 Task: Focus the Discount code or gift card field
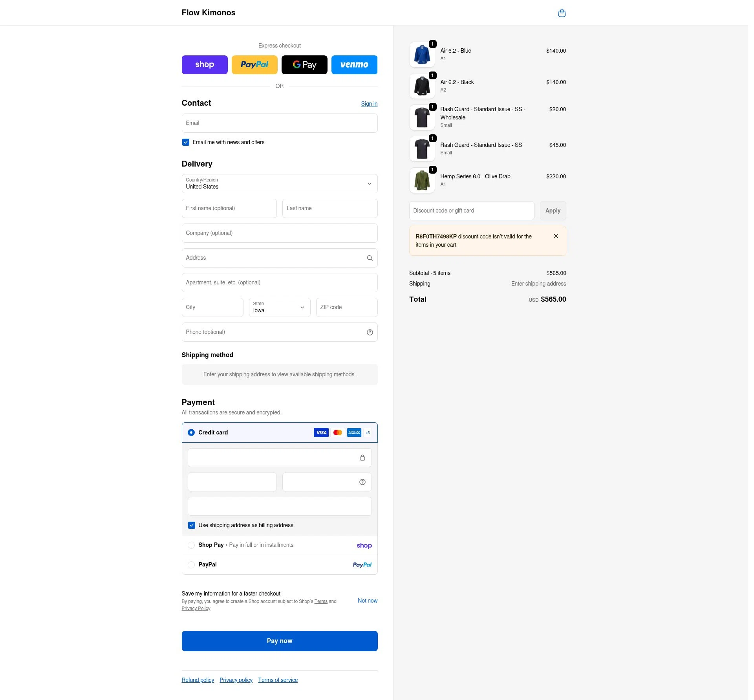[471, 211]
